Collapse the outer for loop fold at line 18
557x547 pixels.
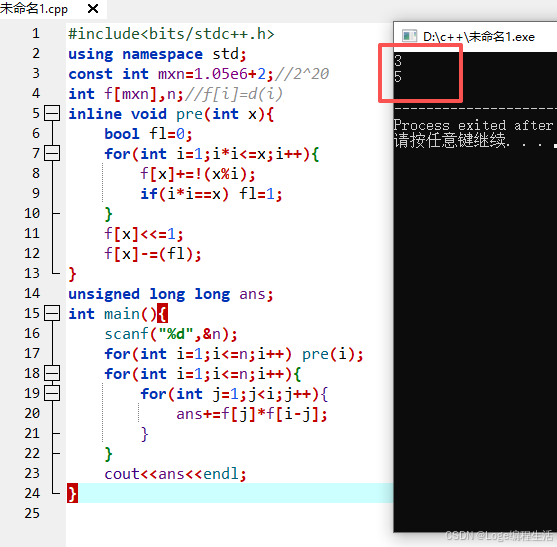pos(52,373)
